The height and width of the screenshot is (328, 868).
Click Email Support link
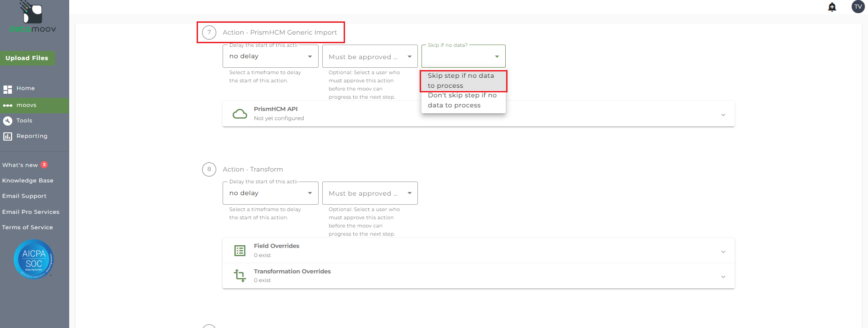point(24,196)
